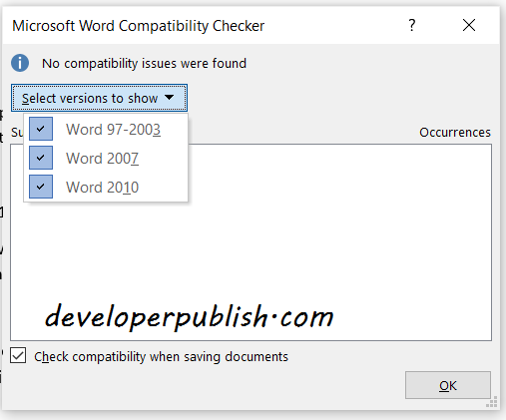Click the Word 2010 menu label

(102, 188)
